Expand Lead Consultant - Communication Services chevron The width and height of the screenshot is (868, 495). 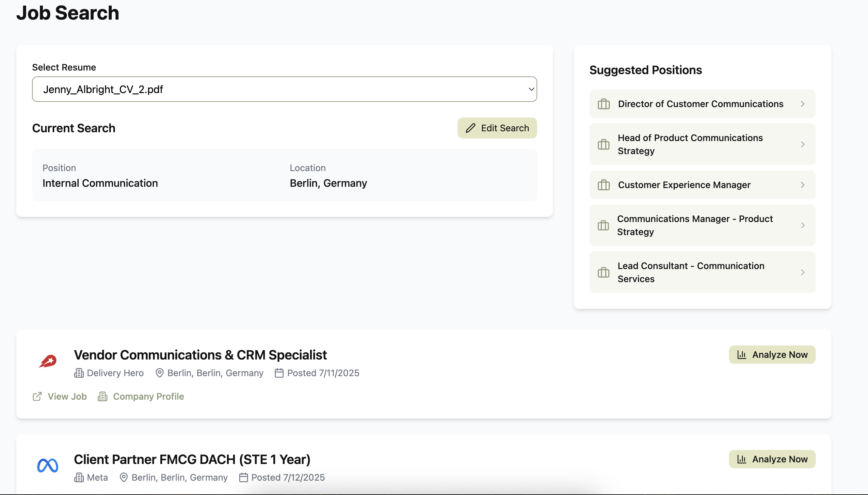802,272
